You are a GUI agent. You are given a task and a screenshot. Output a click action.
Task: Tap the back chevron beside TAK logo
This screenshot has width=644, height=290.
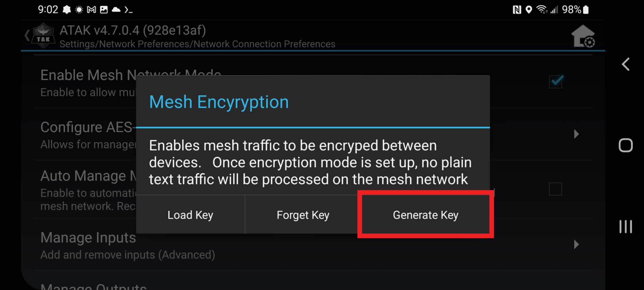pyautogui.click(x=27, y=35)
